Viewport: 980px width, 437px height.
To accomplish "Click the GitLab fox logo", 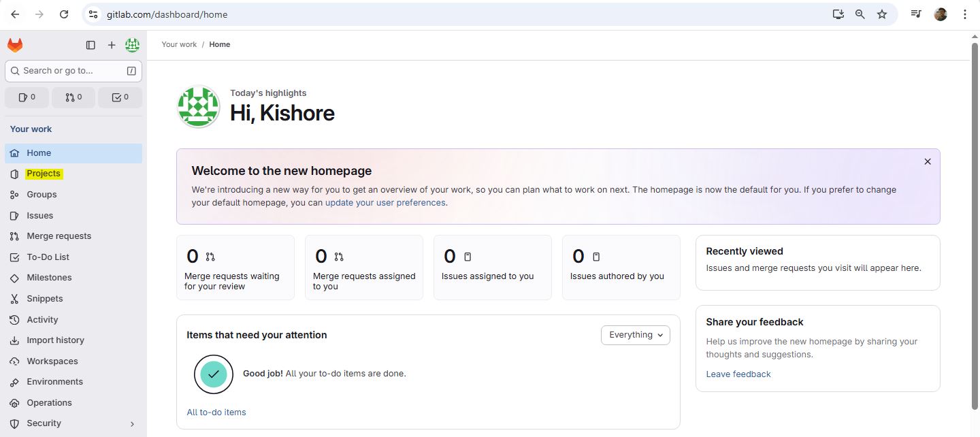I will pyautogui.click(x=15, y=45).
